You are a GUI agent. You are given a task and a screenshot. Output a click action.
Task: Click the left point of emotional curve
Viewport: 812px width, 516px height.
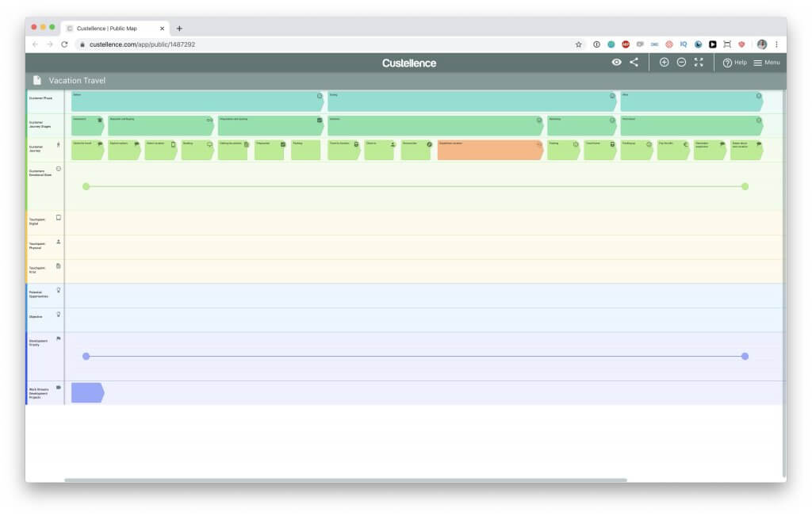pyautogui.click(x=86, y=186)
